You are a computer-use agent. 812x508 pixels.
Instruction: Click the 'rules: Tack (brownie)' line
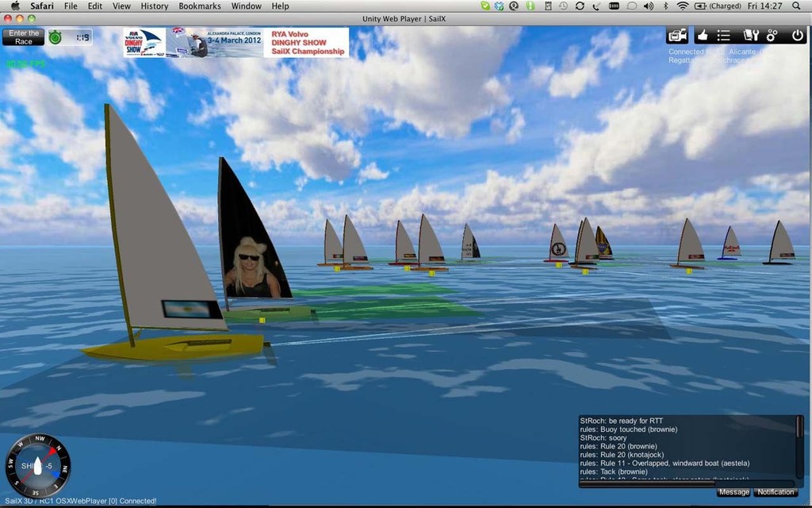coord(614,471)
